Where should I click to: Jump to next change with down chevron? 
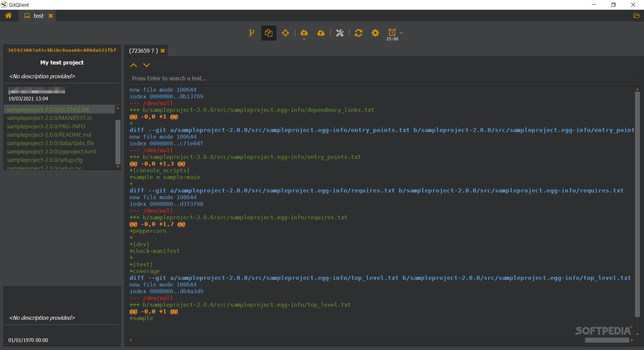(x=147, y=65)
